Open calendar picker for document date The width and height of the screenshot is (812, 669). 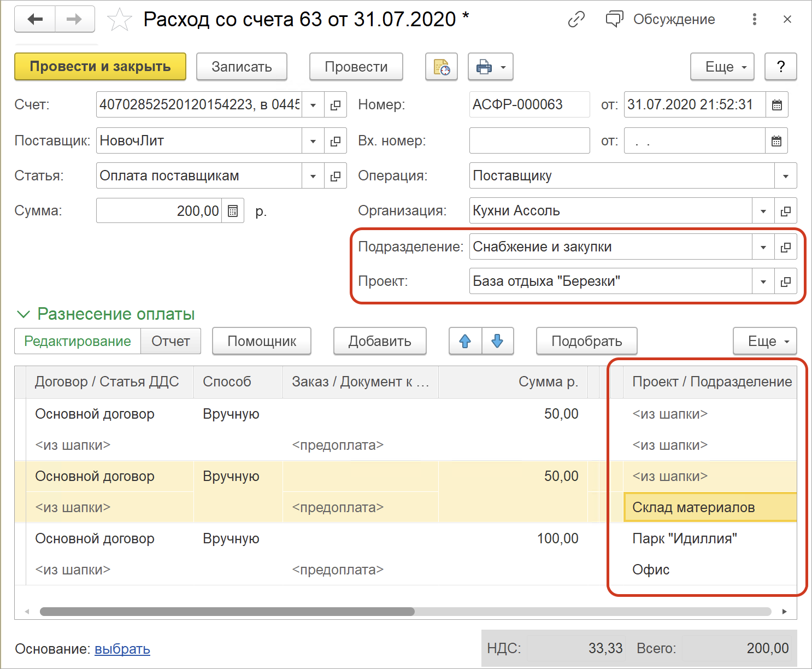coord(776,105)
